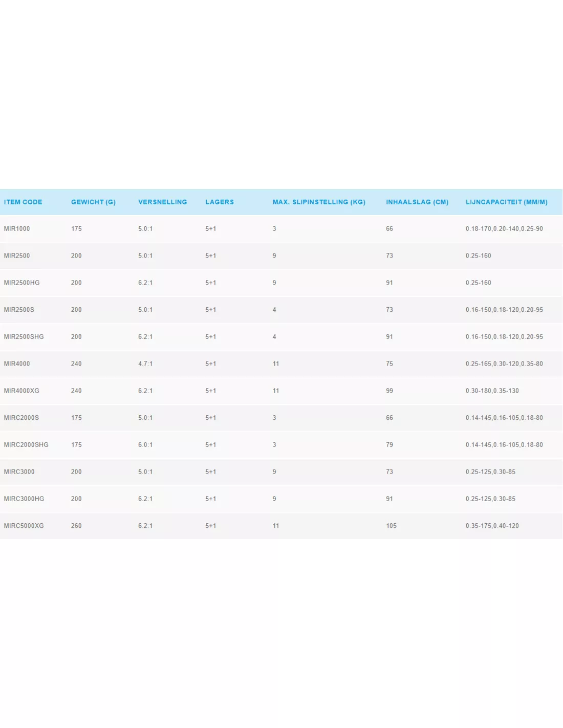Click the ITEM CODE column header
Screen dimensions: 563x728
click(x=23, y=202)
